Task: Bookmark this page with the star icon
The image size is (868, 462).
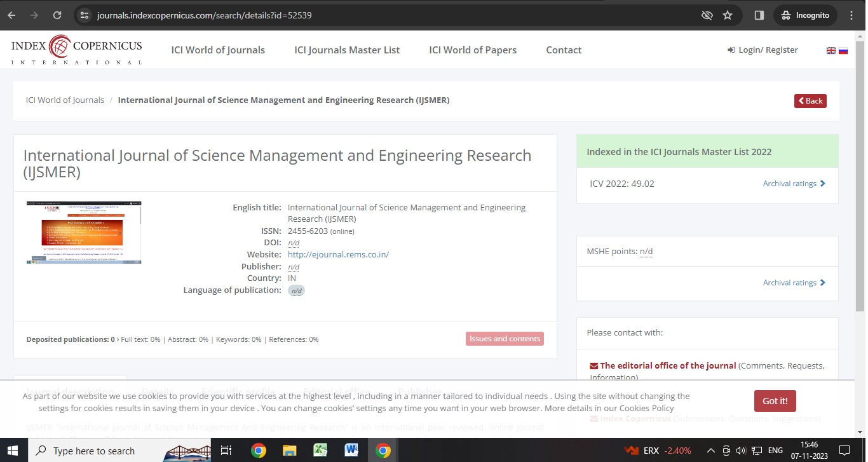Action: click(728, 15)
